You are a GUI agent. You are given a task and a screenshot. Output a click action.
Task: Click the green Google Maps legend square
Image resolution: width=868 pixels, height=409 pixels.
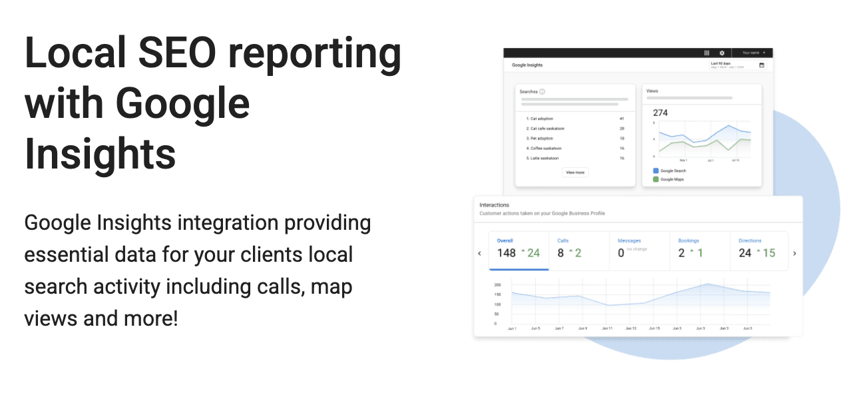(x=656, y=179)
